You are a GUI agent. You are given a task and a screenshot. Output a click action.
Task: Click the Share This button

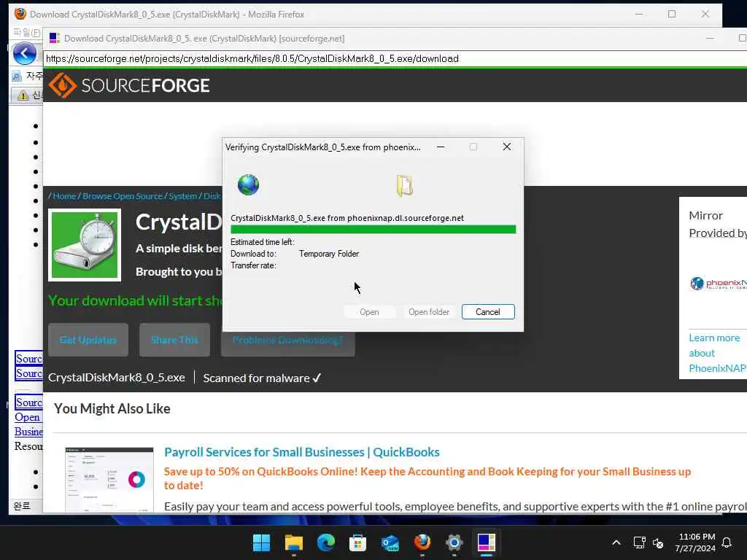[174, 340]
